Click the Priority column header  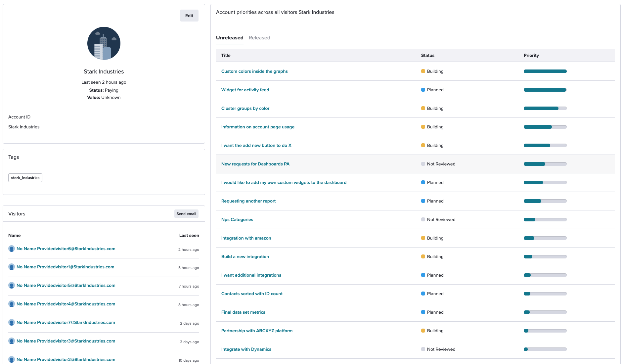531,55
